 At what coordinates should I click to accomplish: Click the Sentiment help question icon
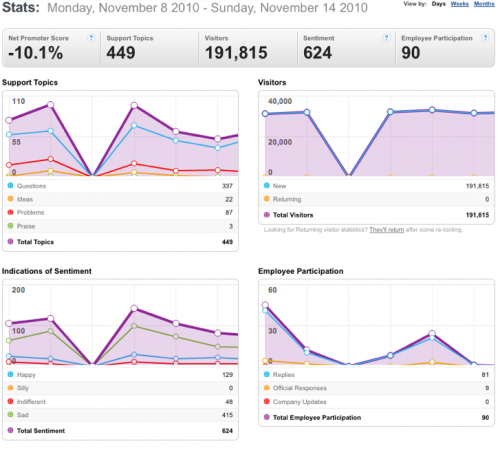[x=386, y=38]
